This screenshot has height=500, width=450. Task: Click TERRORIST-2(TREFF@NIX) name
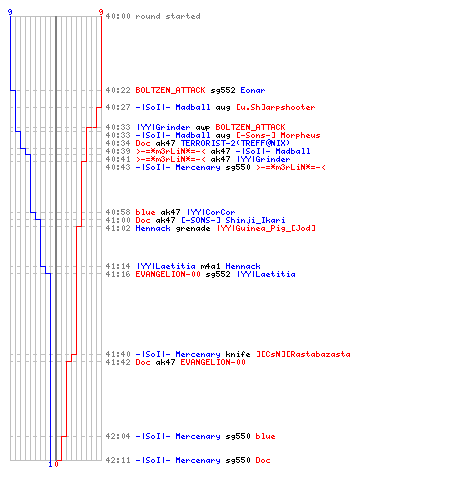click(x=235, y=143)
